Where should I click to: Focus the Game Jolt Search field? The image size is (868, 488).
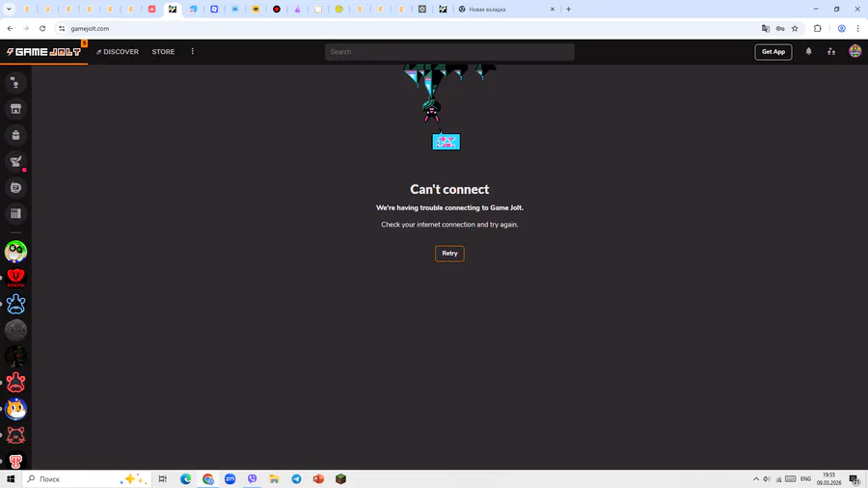tap(449, 51)
